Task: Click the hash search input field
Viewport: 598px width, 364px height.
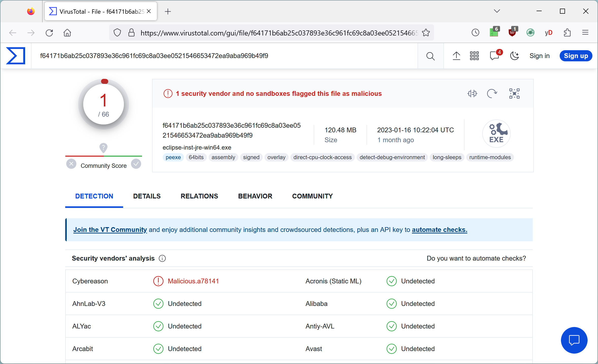Action: pos(224,56)
